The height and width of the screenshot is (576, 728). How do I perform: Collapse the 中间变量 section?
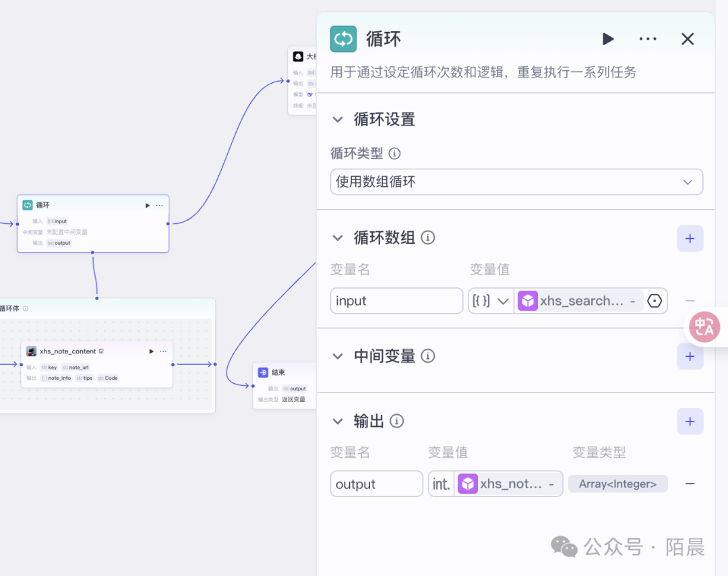tap(338, 356)
